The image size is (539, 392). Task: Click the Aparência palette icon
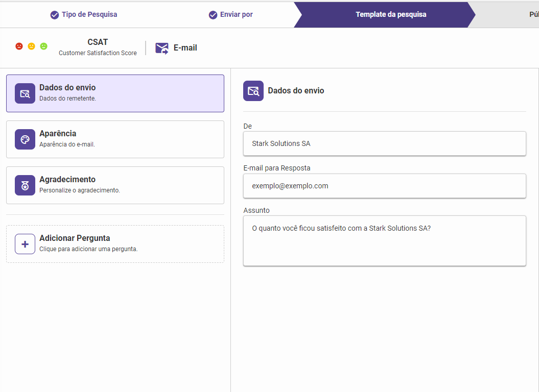[x=25, y=139]
